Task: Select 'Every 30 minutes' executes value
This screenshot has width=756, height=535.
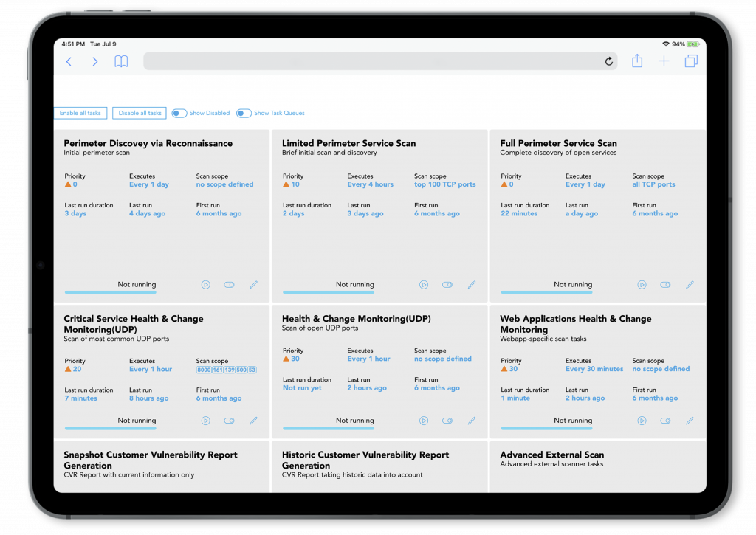Action: (x=594, y=369)
